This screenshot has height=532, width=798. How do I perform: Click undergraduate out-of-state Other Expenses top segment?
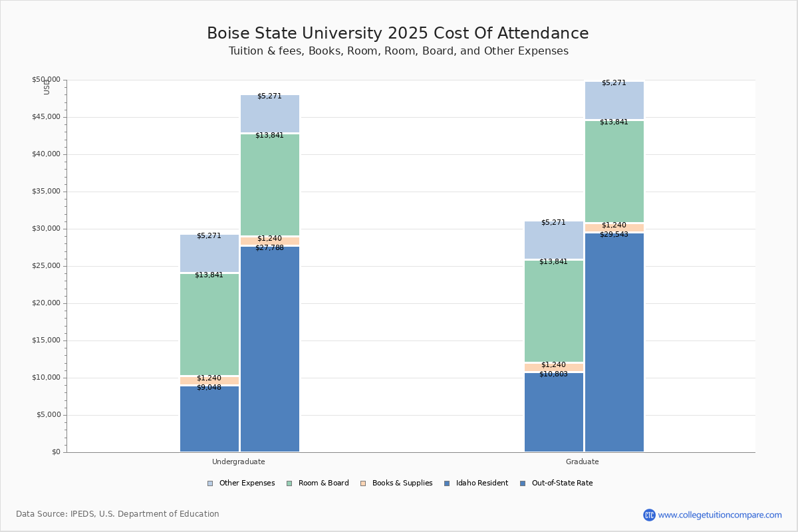270,114
